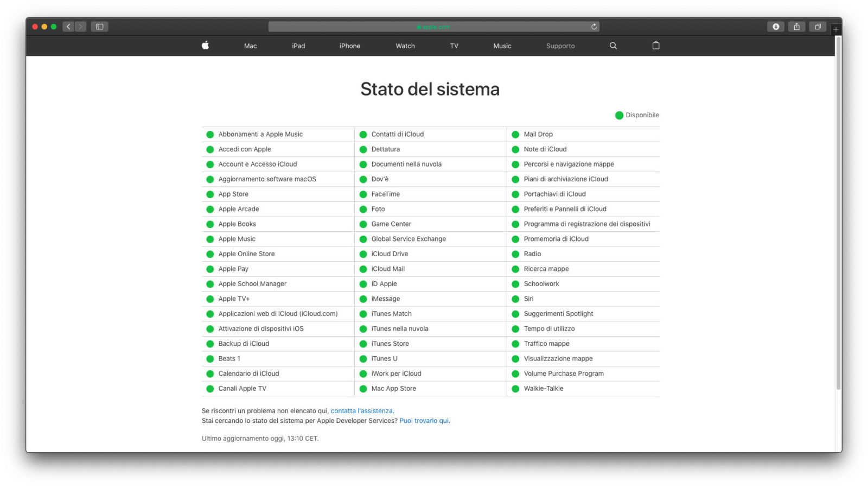This screenshot has height=487, width=868.
Task: Click the Safari address bar
Action: [x=433, y=27]
